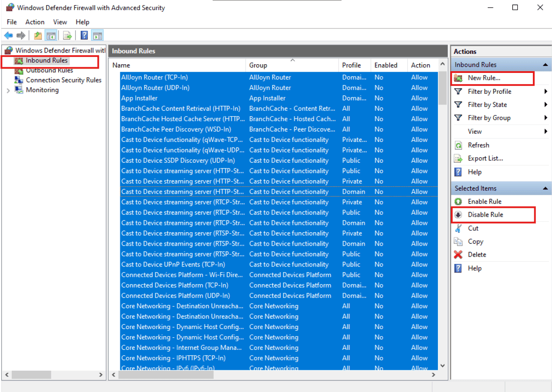Viewport: 552px width, 392px height.
Task: Select the App Installer rule name
Action: pos(139,98)
